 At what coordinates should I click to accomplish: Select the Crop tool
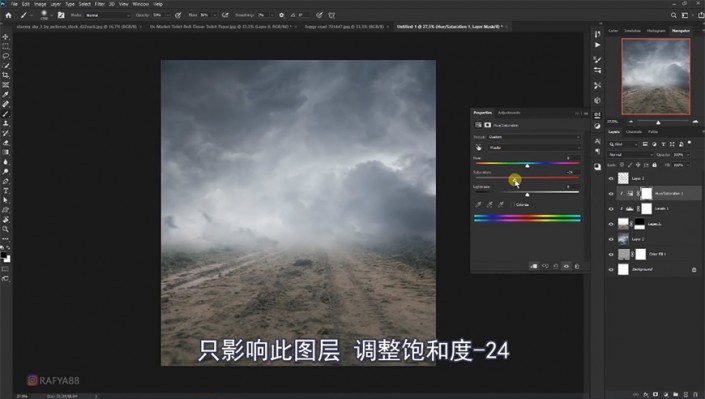point(5,75)
